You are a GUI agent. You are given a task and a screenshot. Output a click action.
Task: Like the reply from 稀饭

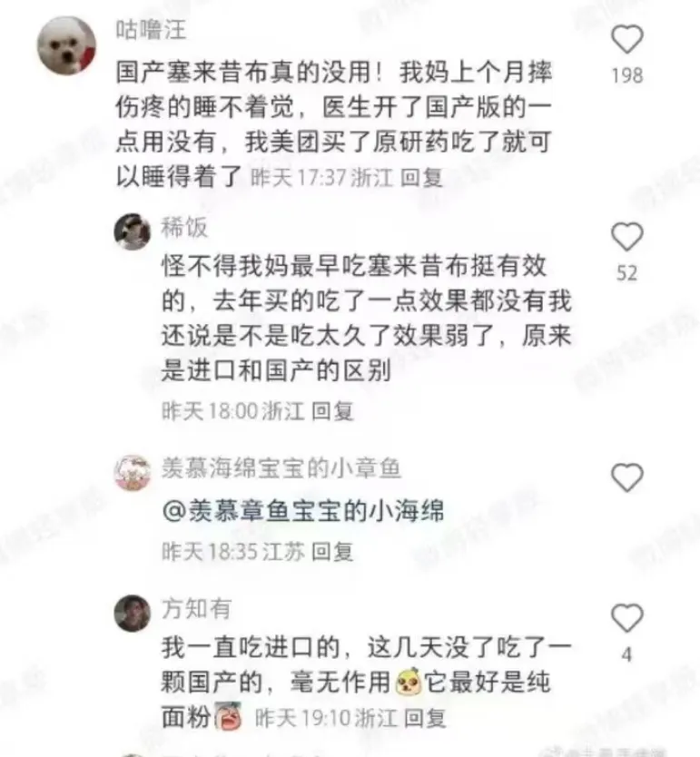627,237
